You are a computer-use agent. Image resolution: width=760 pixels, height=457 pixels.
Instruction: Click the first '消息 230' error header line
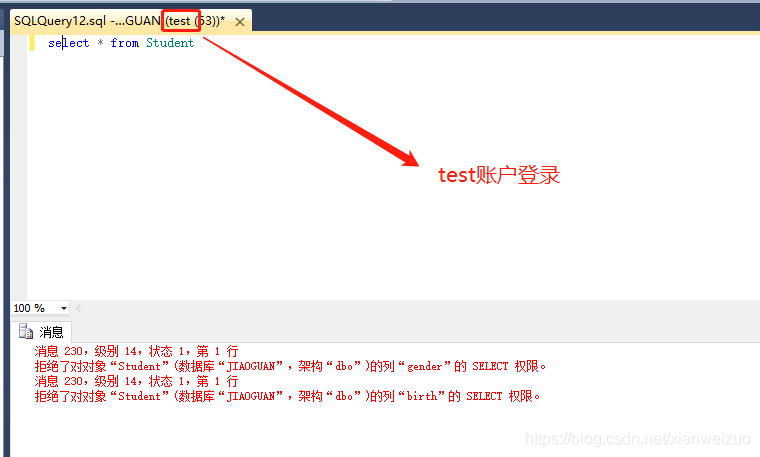(136, 351)
